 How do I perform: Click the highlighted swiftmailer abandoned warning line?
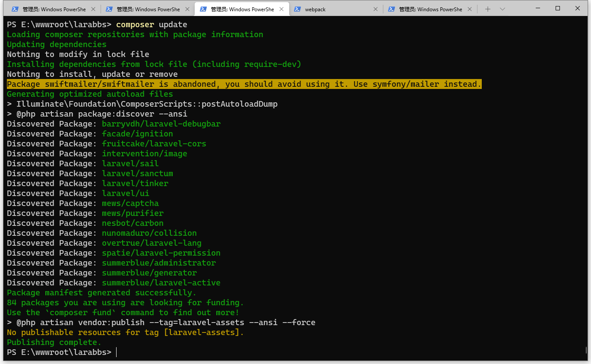[x=244, y=84]
